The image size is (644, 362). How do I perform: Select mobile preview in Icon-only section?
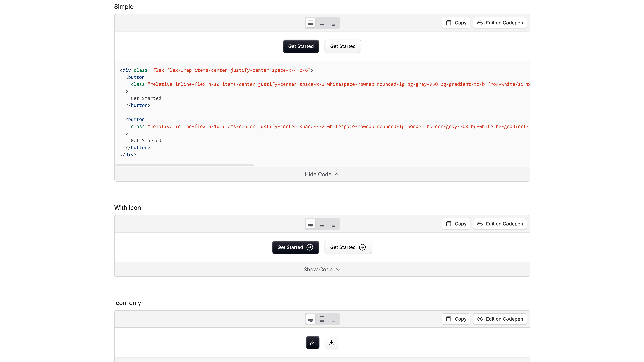333,319
